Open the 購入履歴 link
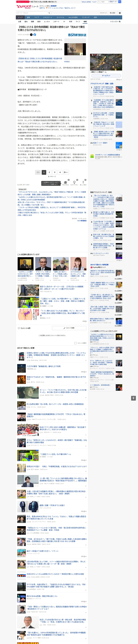The width and height of the screenshot is (138, 644). point(112,13)
